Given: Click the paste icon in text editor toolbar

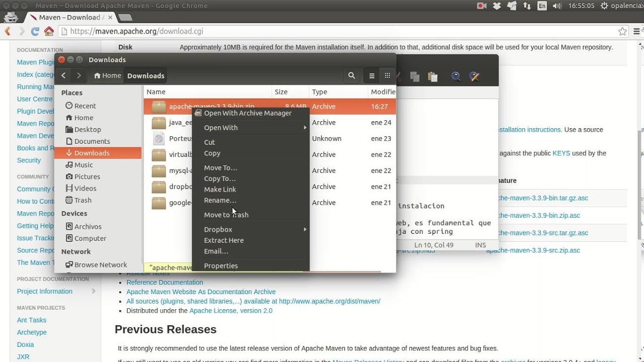Looking at the screenshot, I should [433, 76].
